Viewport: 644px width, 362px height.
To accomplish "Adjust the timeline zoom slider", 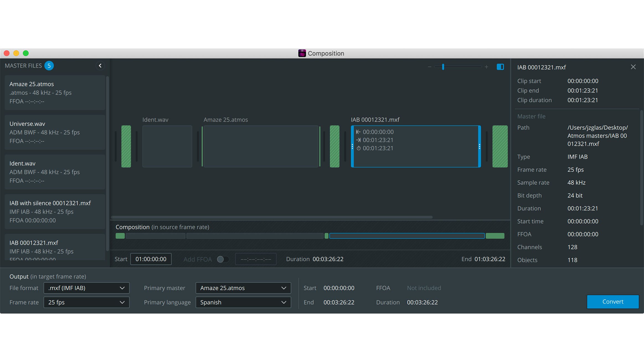I will click(443, 67).
